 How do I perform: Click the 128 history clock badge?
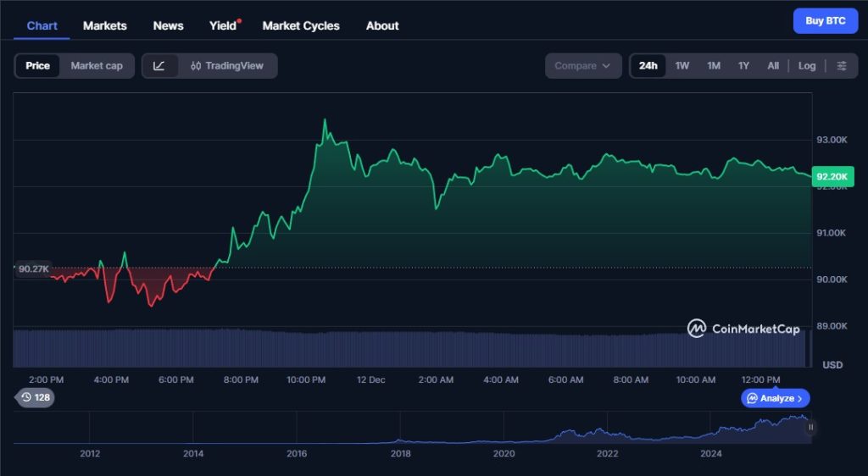(36, 397)
